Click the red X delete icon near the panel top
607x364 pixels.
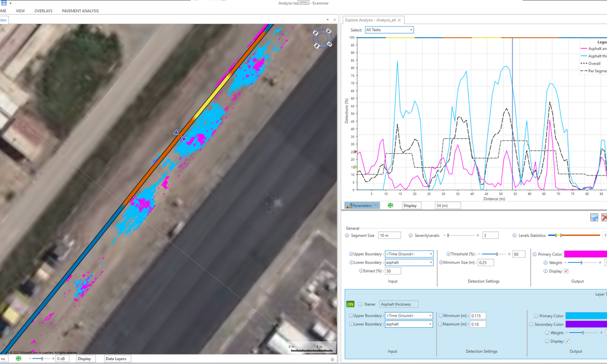[605, 217]
